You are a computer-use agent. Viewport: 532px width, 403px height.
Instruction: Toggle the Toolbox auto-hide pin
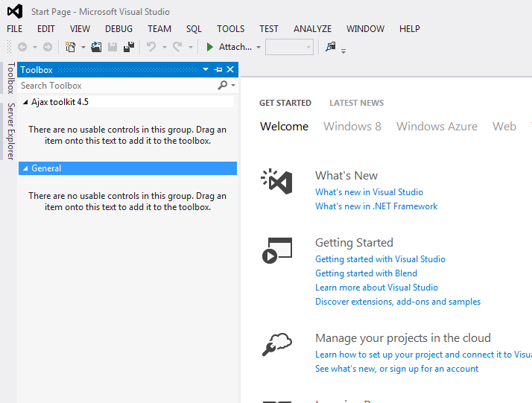[x=218, y=69]
